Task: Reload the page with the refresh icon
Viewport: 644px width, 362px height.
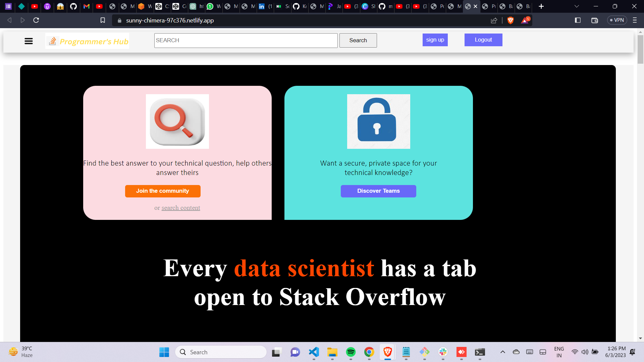Action: pyautogui.click(x=36, y=20)
